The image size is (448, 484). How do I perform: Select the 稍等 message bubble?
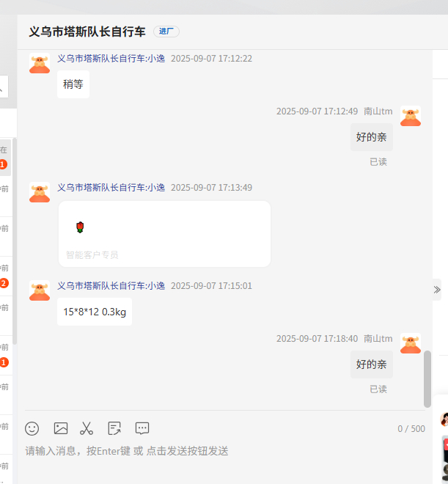click(73, 84)
